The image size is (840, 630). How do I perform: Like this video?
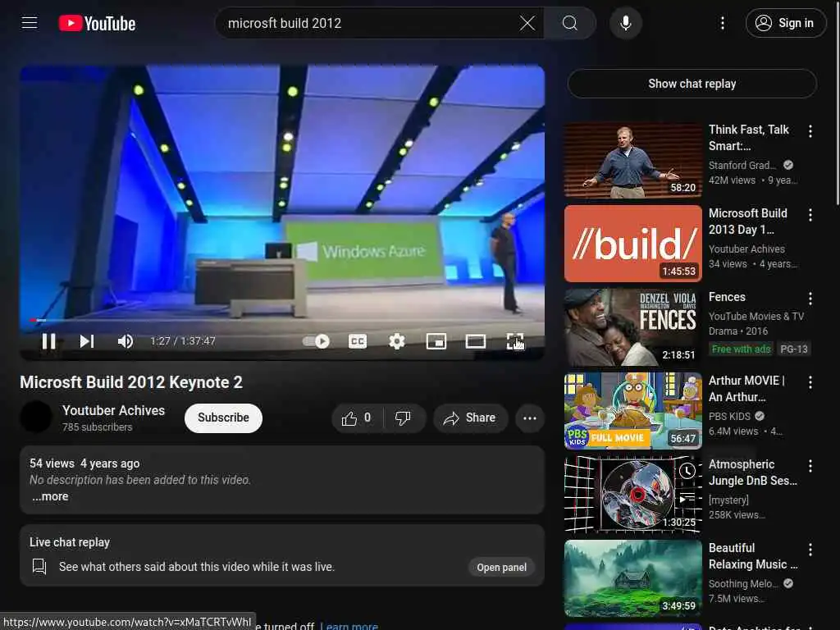click(358, 418)
